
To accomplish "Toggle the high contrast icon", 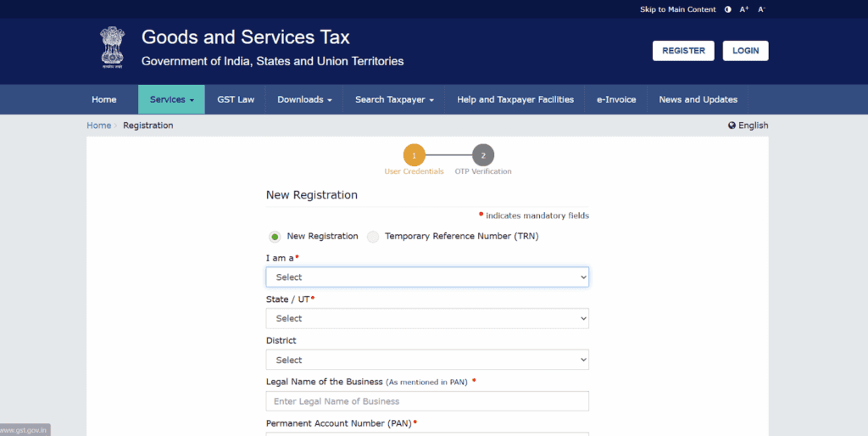I will pyautogui.click(x=728, y=9).
